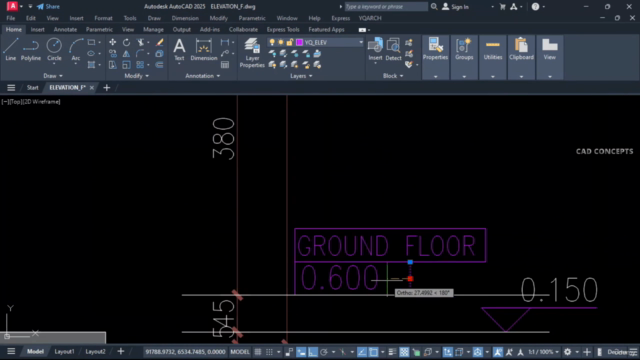The image size is (640, 360).
Task: Pick the Mirror tool
Action: click(127, 53)
